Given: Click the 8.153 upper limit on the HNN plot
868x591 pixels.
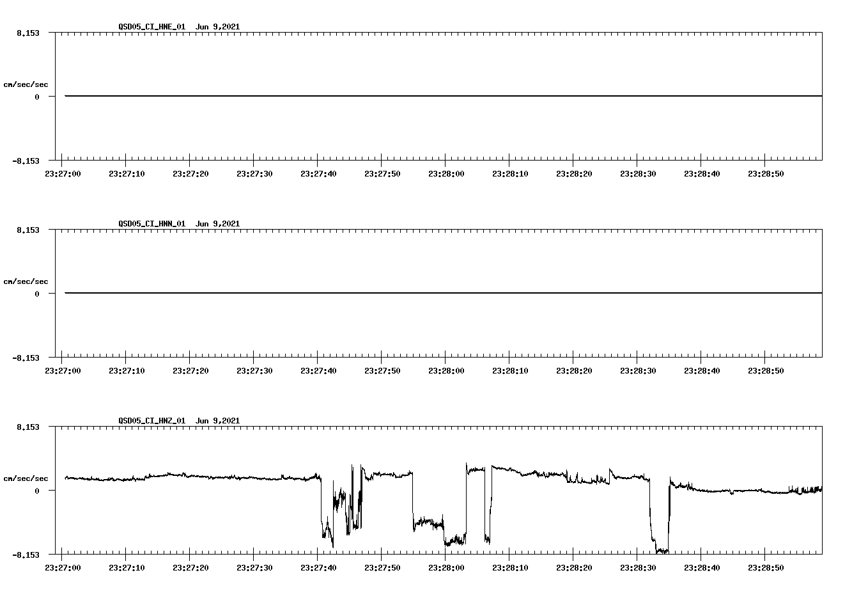Looking at the screenshot, I should (x=28, y=230).
